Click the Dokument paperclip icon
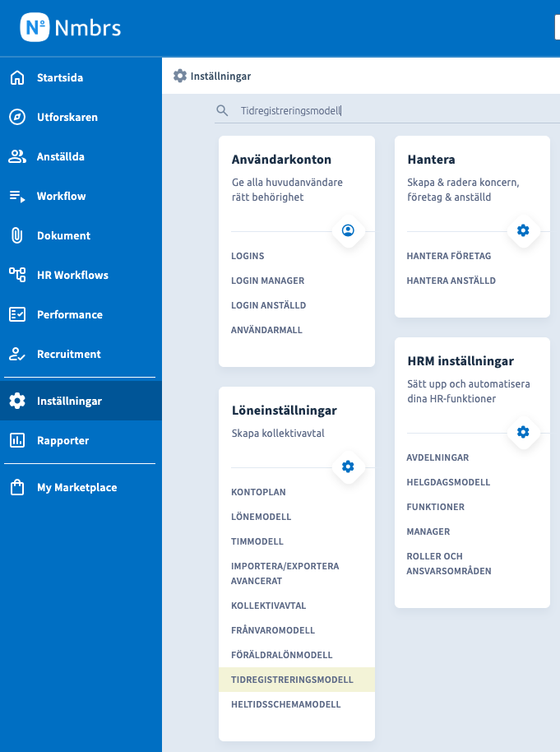The height and width of the screenshot is (752, 560). (17, 235)
